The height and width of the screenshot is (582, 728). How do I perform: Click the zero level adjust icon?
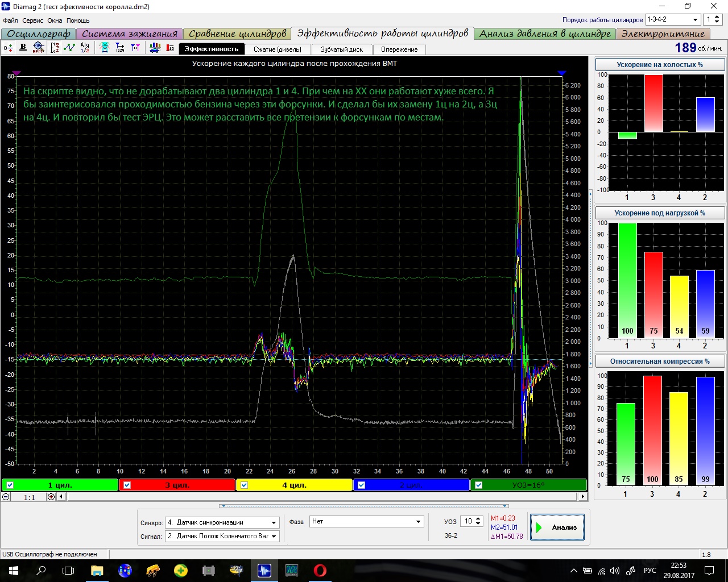click(x=9, y=48)
